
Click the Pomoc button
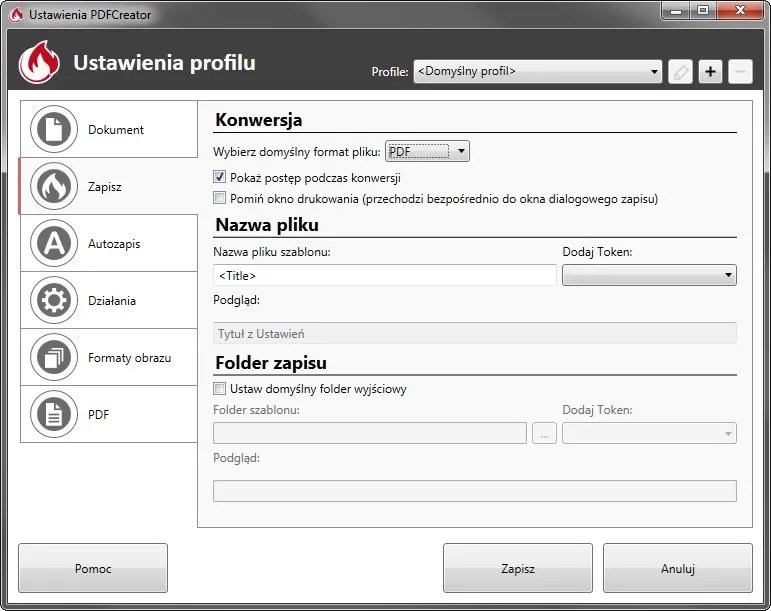tap(93, 568)
